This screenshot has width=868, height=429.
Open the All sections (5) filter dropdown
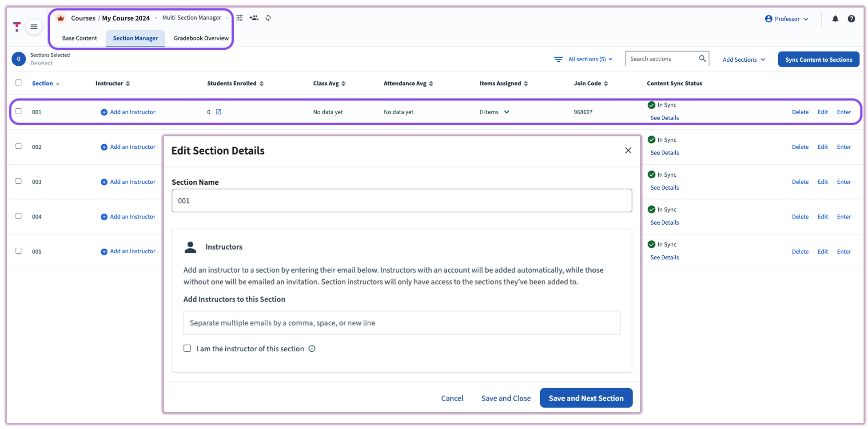587,59
